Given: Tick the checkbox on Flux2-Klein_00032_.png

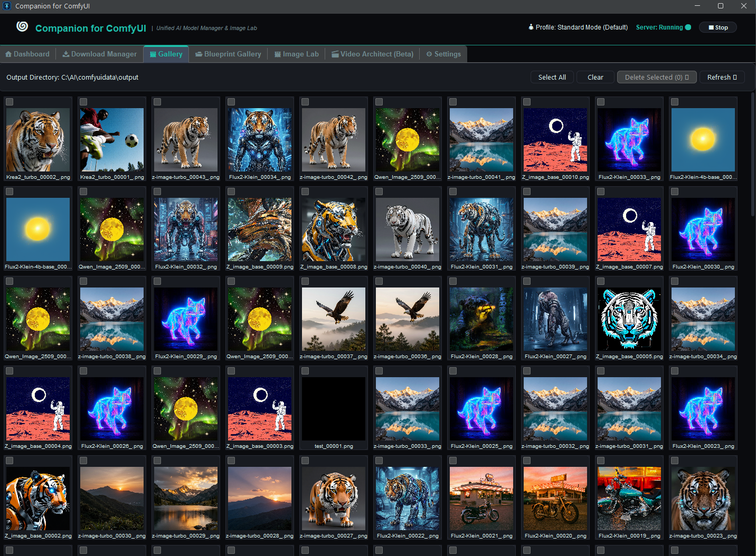Looking at the screenshot, I should [x=157, y=191].
